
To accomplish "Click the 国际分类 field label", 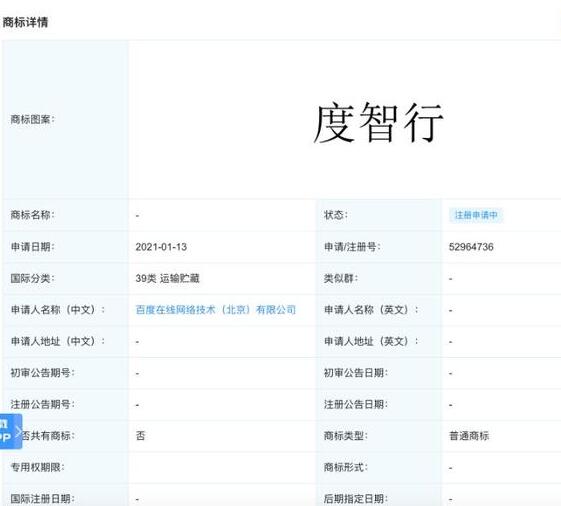I will click(33, 278).
